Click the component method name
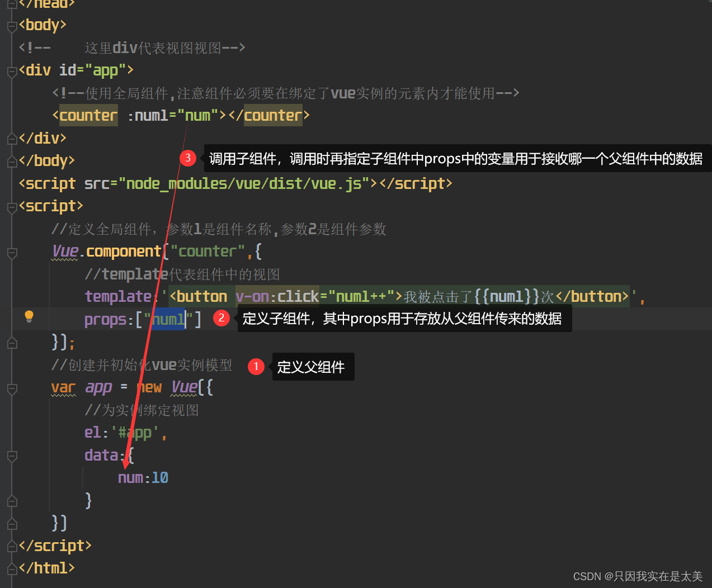 [x=124, y=252]
